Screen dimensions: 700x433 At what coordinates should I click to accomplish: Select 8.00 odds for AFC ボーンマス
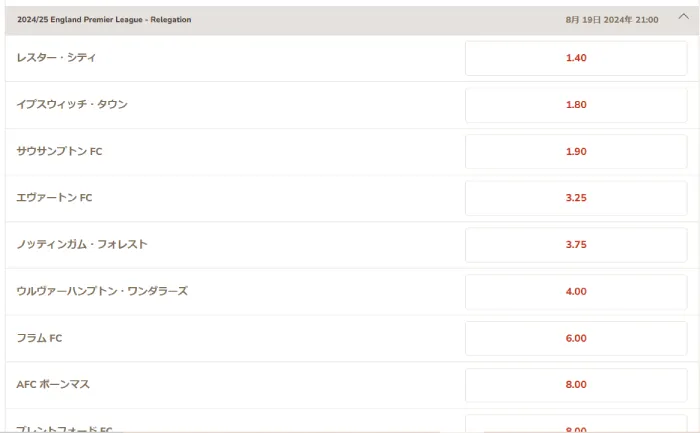(x=576, y=385)
